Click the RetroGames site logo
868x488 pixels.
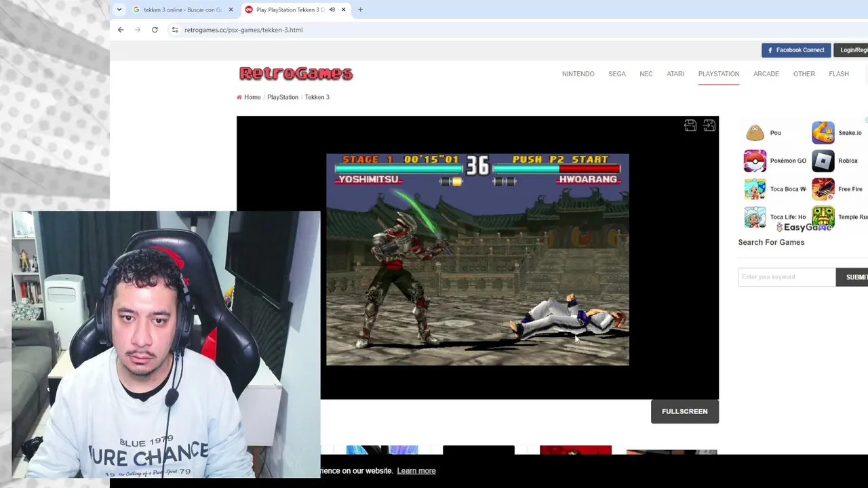click(296, 73)
